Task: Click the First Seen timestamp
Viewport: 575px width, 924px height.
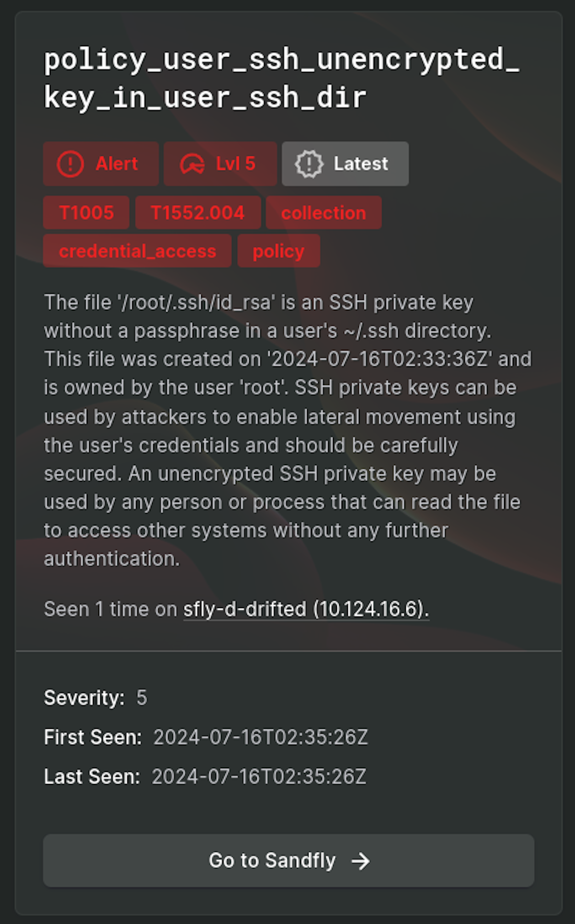Action: [x=260, y=737]
